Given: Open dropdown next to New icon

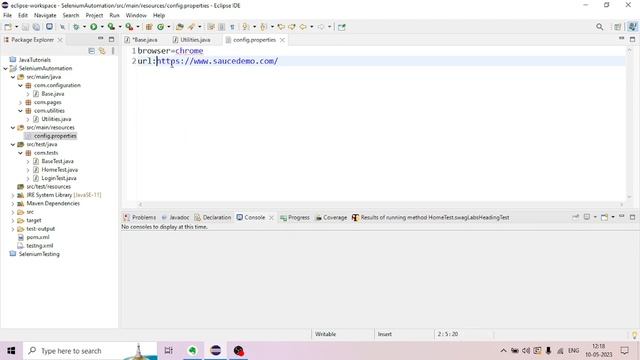Looking at the screenshot, I should click(x=17, y=27).
